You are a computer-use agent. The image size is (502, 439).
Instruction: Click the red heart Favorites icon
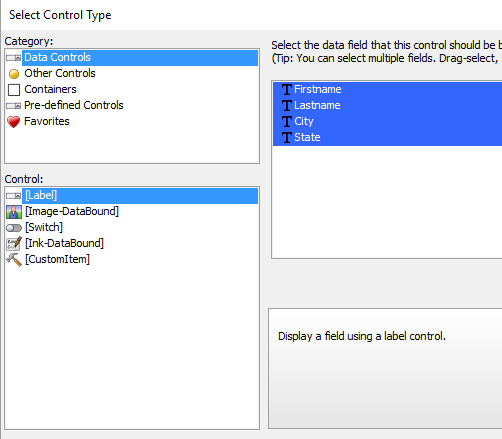[x=14, y=122]
